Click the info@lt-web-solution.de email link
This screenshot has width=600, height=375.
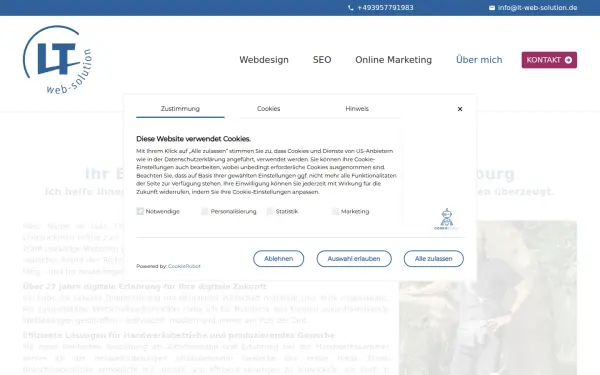tap(537, 8)
